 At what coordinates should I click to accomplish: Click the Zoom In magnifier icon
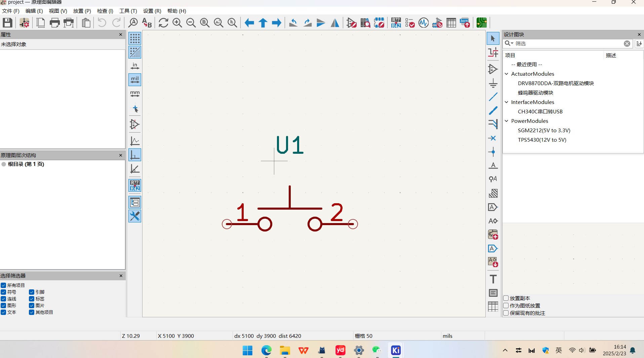[177, 23]
